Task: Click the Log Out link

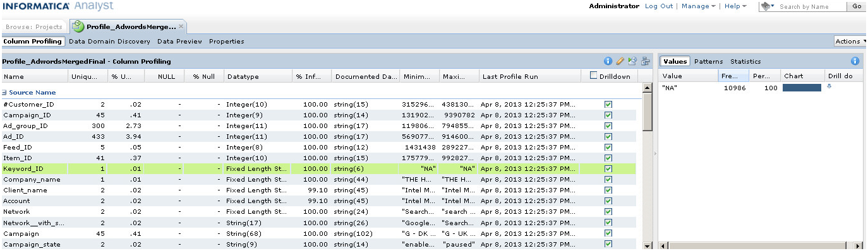Action: point(659,6)
